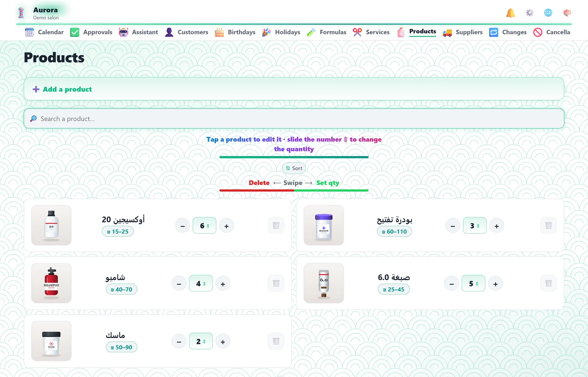This screenshot has height=377, width=588.
Task: Click quantity value 2 for ماسك
Action: tap(201, 341)
